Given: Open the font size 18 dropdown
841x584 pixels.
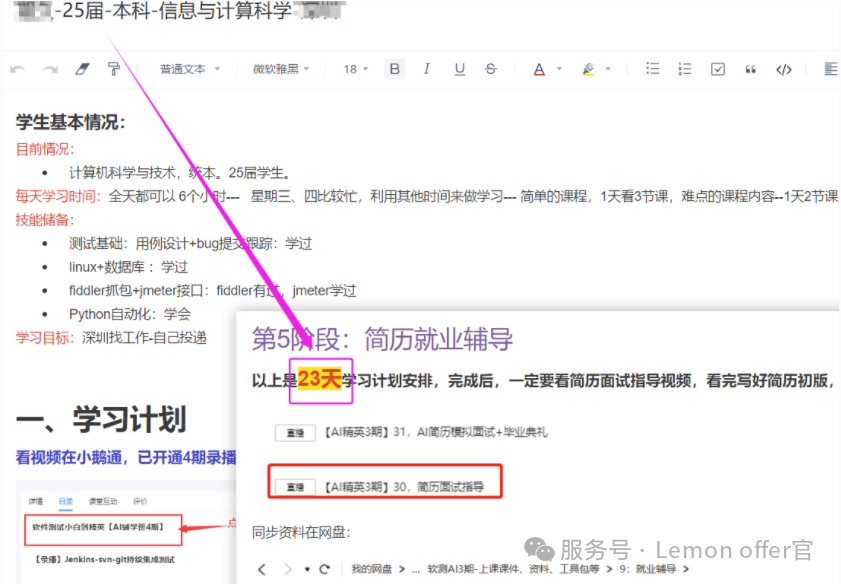Looking at the screenshot, I should tap(356, 69).
